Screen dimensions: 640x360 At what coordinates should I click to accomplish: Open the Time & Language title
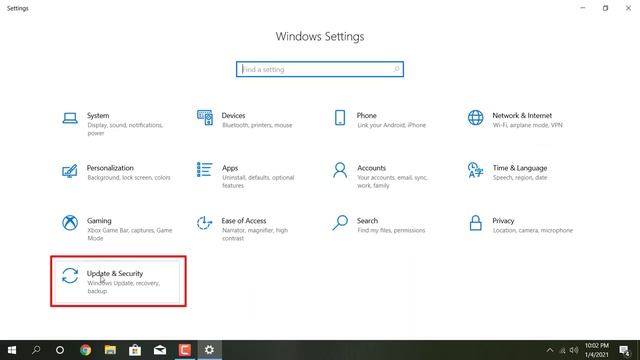520,168
